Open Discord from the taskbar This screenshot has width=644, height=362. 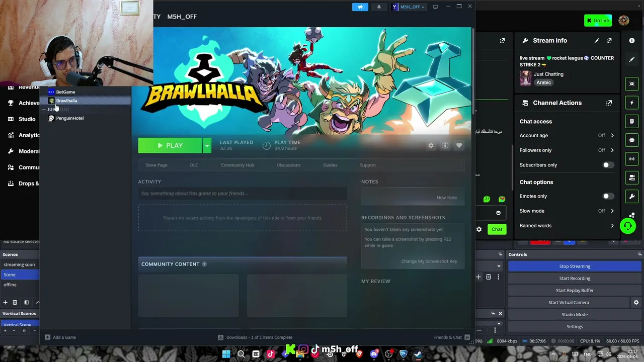coord(374,354)
